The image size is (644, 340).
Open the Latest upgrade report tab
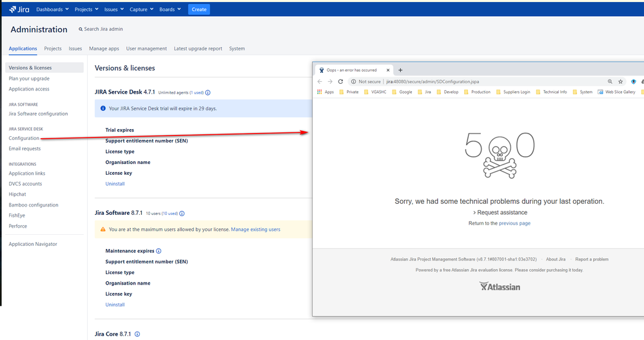click(x=198, y=48)
